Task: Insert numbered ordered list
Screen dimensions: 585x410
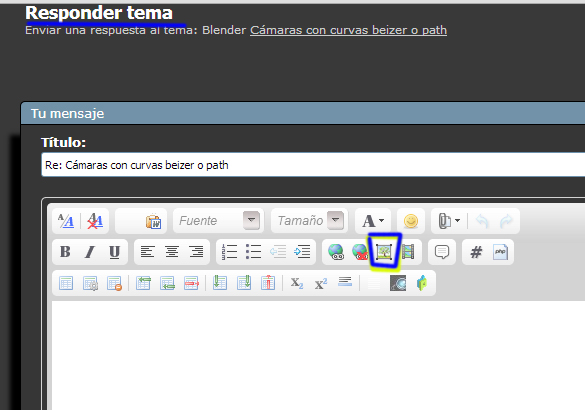Action: click(229, 252)
